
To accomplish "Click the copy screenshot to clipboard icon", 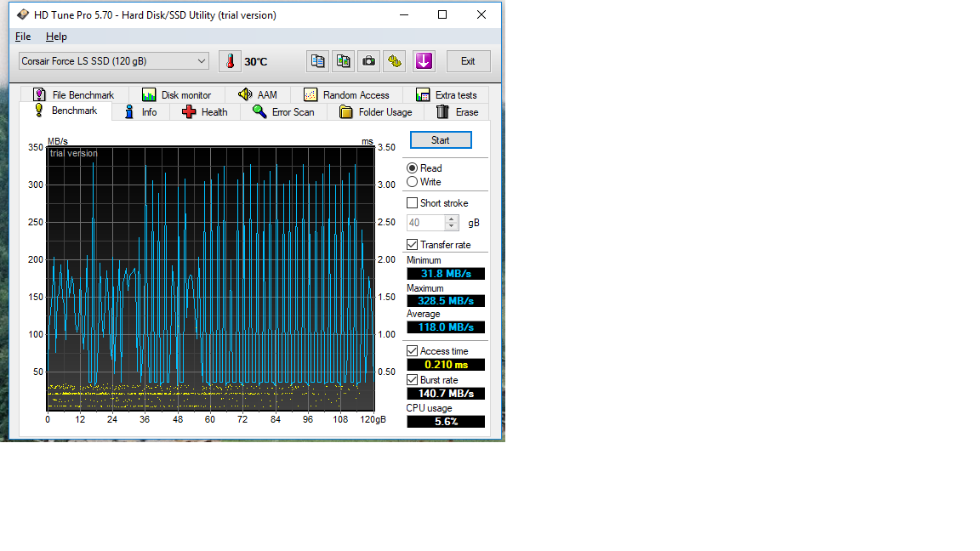I will click(x=344, y=61).
